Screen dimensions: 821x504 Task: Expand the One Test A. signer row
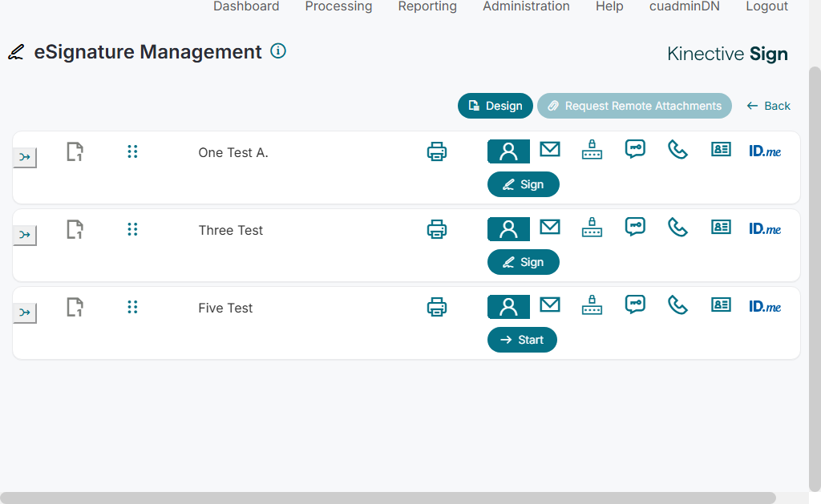click(x=25, y=158)
